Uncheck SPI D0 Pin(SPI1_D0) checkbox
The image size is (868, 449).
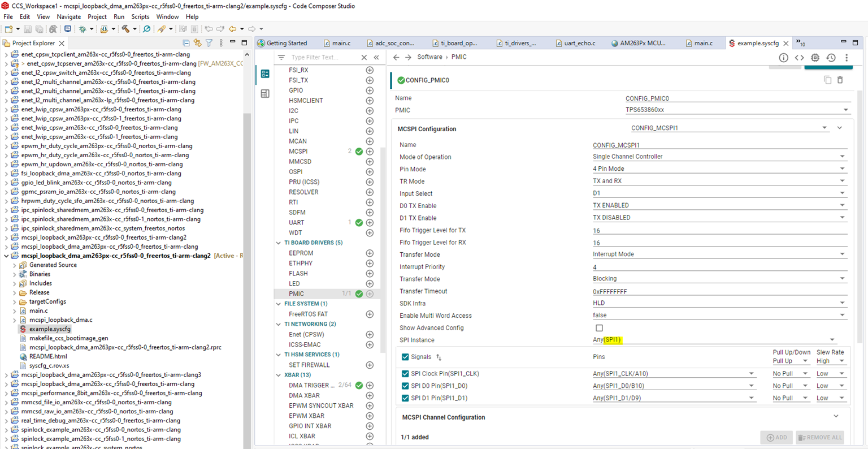[x=405, y=386]
